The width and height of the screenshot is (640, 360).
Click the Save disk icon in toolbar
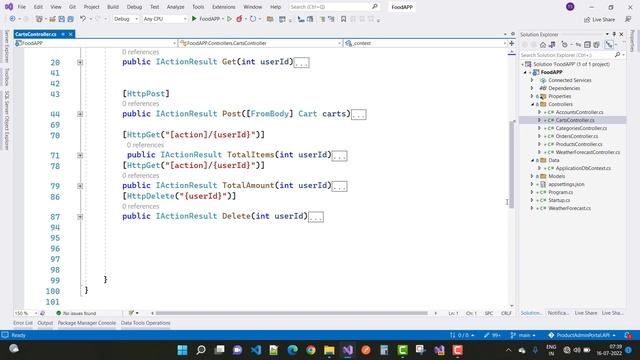(x=61, y=19)
